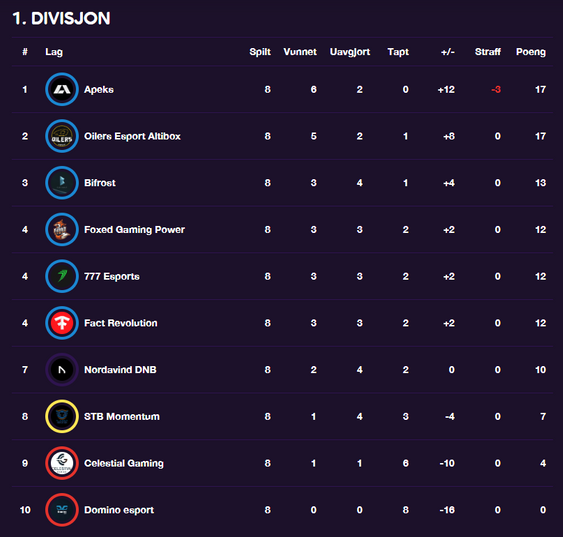Image resolution: width=563 pixels, height=537 pixels.
Task: Select the Nordavind DNB logo
Action: [x=62, y=369]
